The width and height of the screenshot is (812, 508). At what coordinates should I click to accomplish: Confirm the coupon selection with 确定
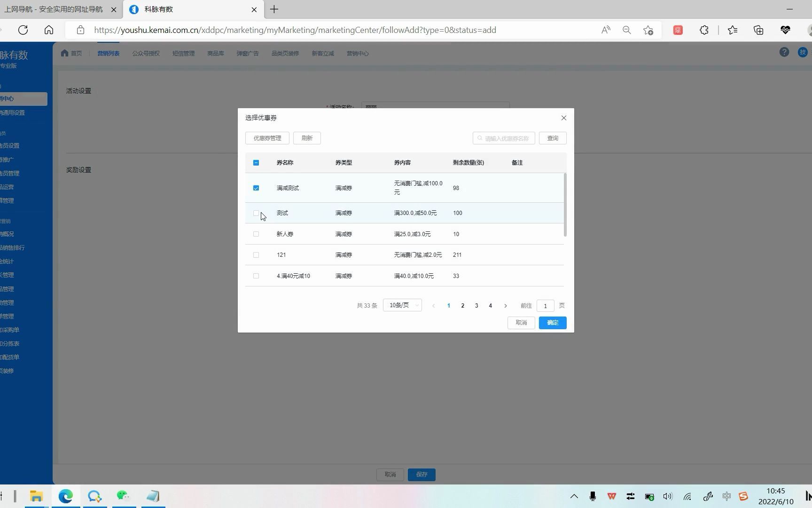point(553,323)
